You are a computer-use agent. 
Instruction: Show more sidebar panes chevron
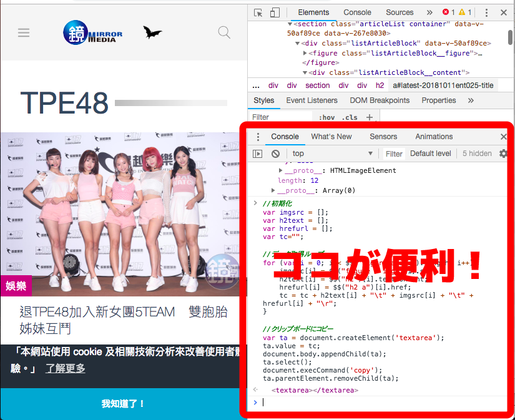tap(471, 100)
